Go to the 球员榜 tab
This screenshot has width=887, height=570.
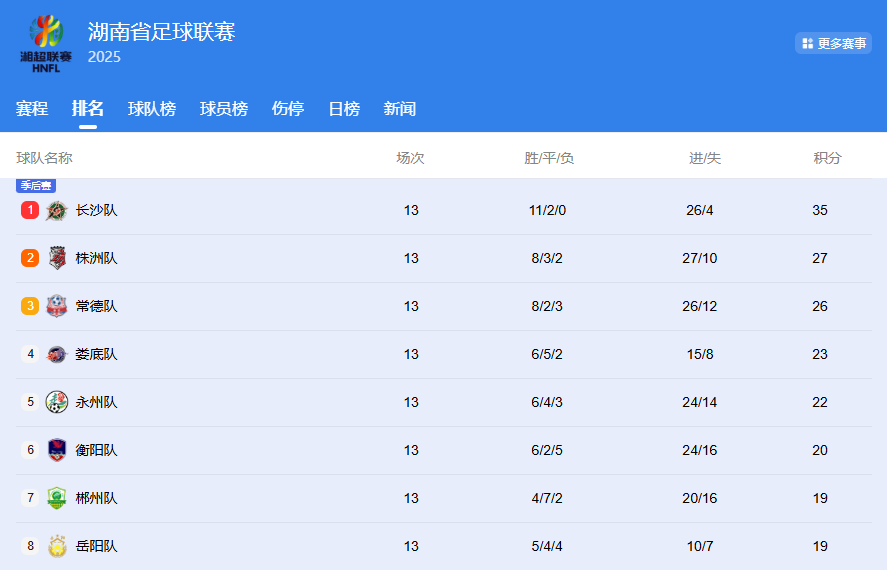[224, 109]
